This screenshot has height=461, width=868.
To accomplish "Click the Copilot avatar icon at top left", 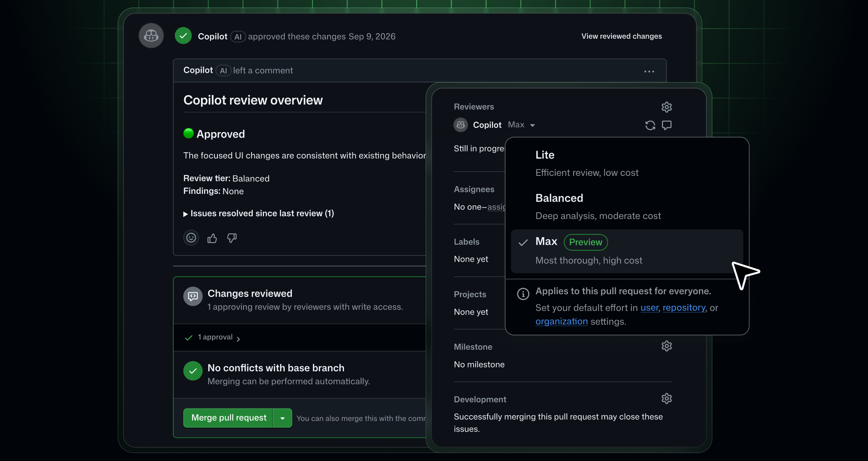I will [x=151, y=36].
